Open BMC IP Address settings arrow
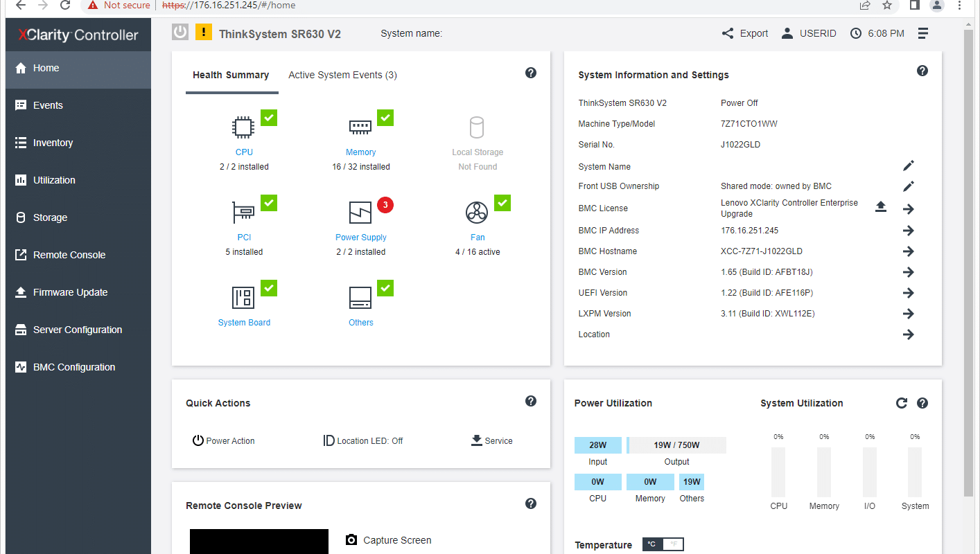 click(909, 231)
